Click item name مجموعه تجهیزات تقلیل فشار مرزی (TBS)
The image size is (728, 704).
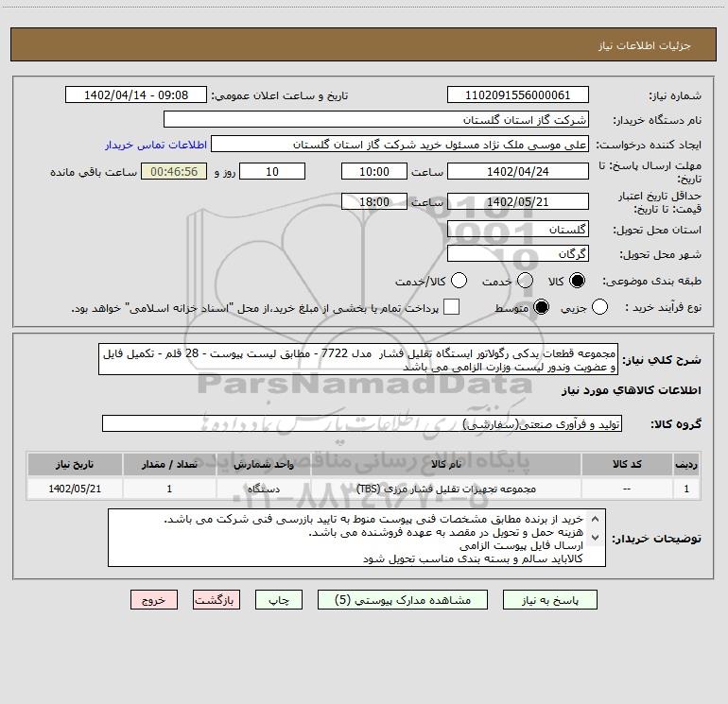pos(445,489)
